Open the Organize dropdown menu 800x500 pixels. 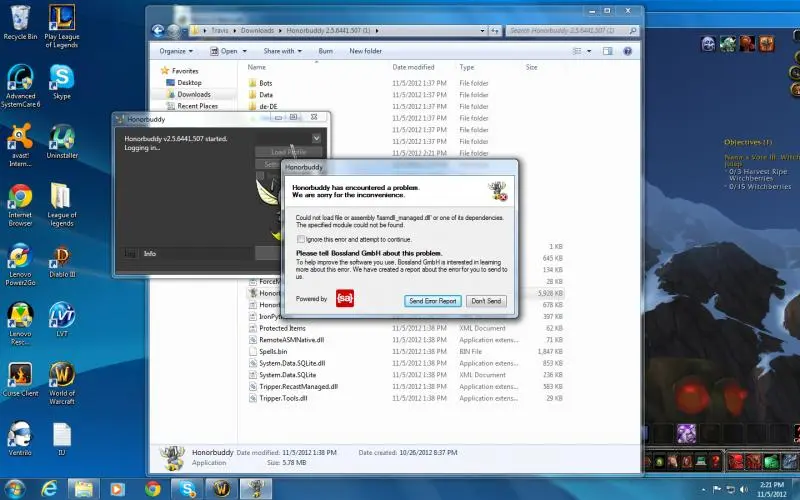[176, 51]
